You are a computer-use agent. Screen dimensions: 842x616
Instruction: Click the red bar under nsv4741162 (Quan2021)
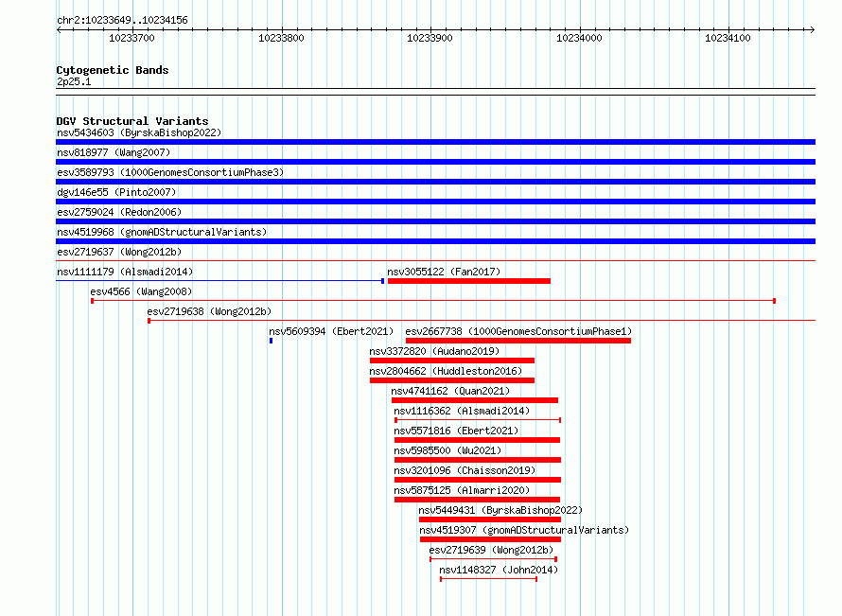click(x=475, y=400)
